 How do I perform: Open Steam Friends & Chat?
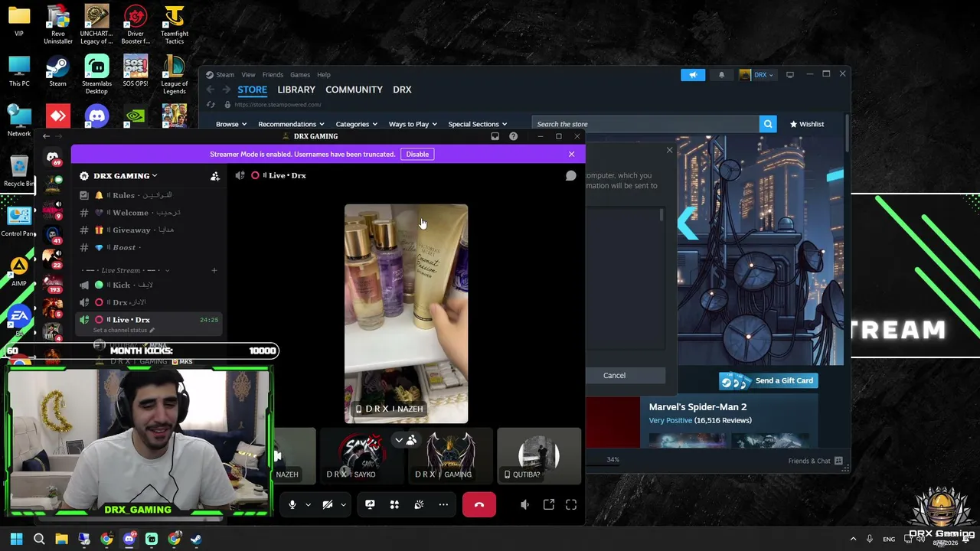click(815, 461)
